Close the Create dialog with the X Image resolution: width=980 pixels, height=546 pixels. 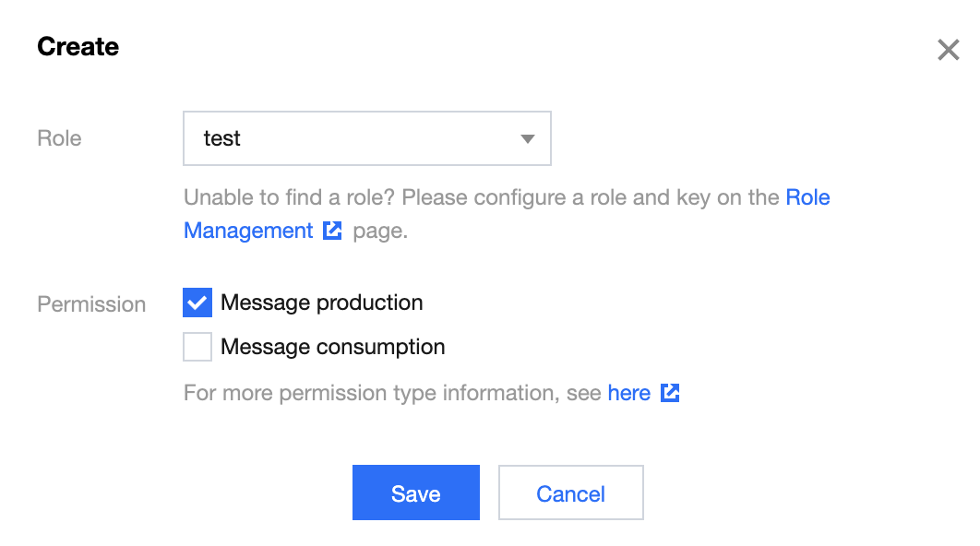coord(948,50)
